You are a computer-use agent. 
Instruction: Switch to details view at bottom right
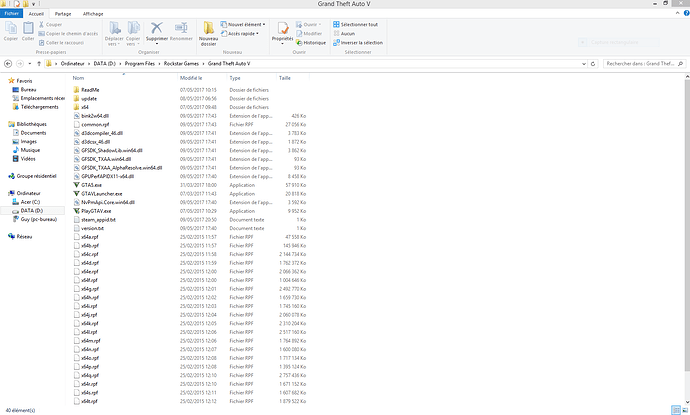676,410
